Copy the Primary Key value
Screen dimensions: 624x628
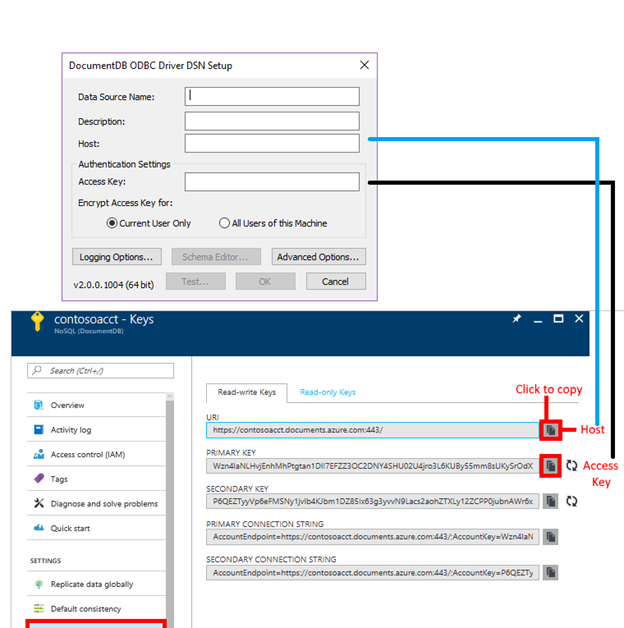pos(551,466)
